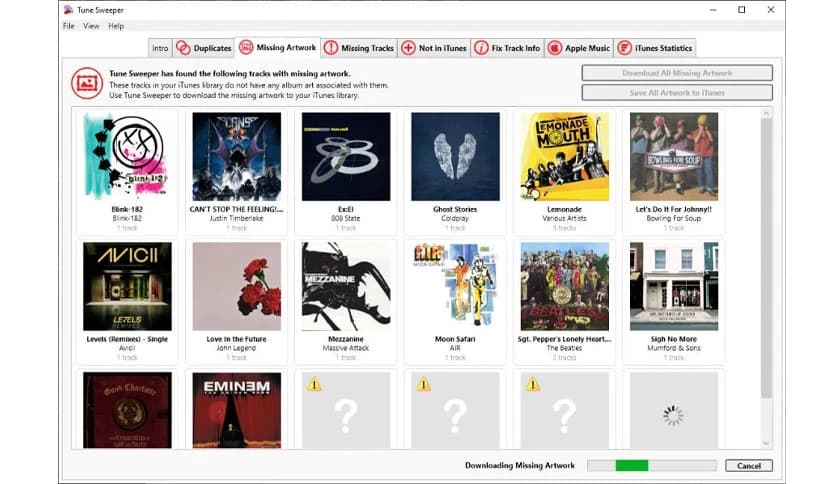Open the Duplicates tab icon
836x484 pixels.
[x=183, y=48]
